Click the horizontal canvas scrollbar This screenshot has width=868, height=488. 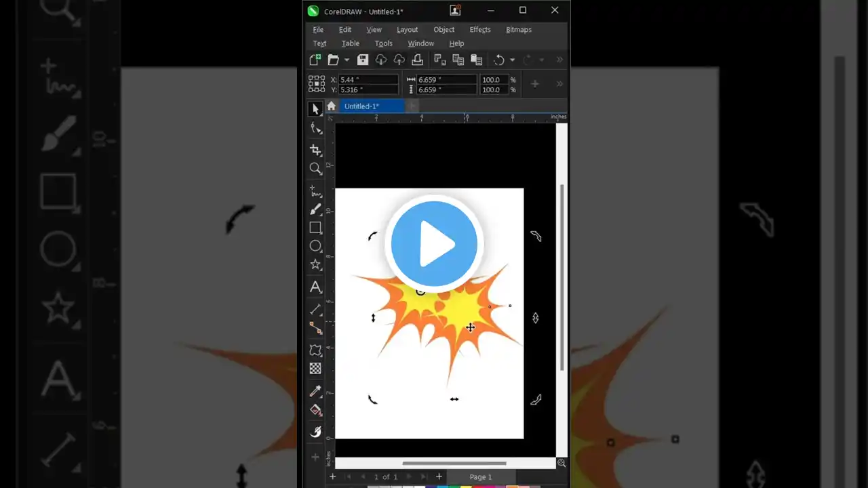point(454,464)
